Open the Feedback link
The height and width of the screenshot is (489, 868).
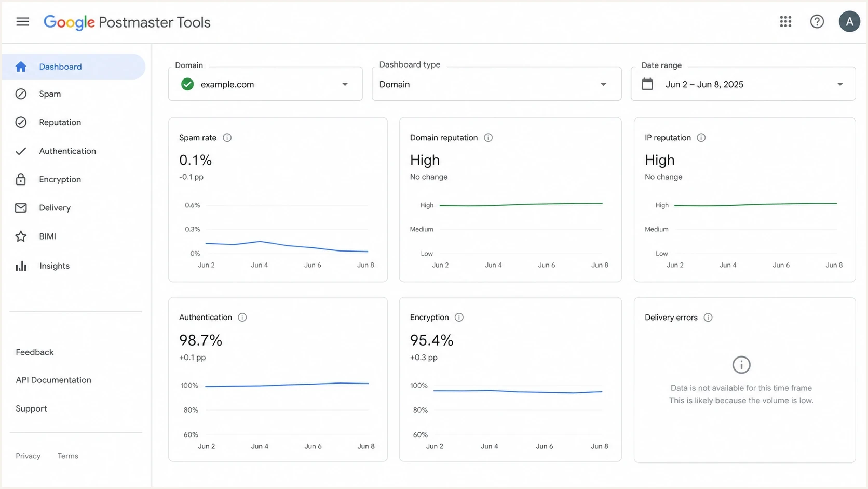pos(35,352)
